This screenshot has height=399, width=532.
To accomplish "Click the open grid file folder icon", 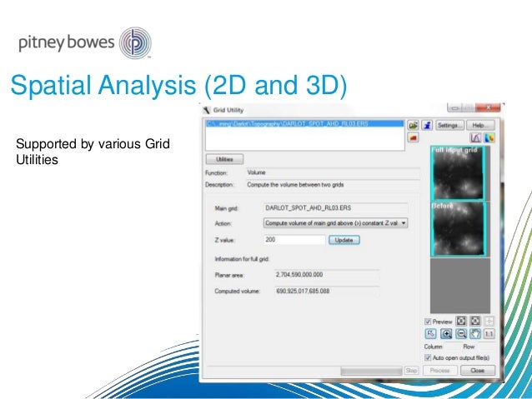I will (413, 125).
